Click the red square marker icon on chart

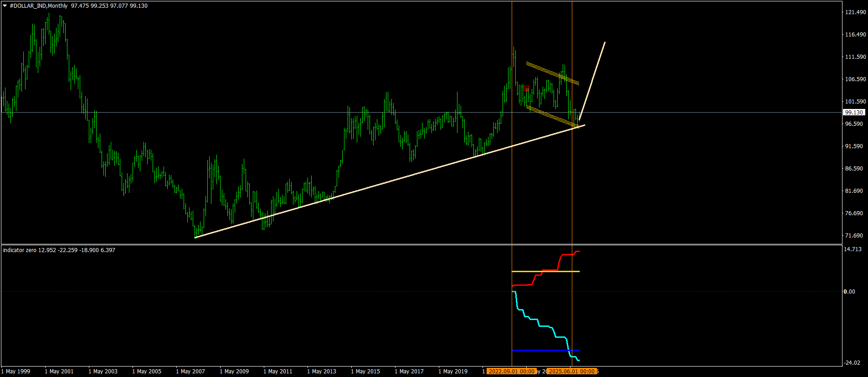pos(526,88)
